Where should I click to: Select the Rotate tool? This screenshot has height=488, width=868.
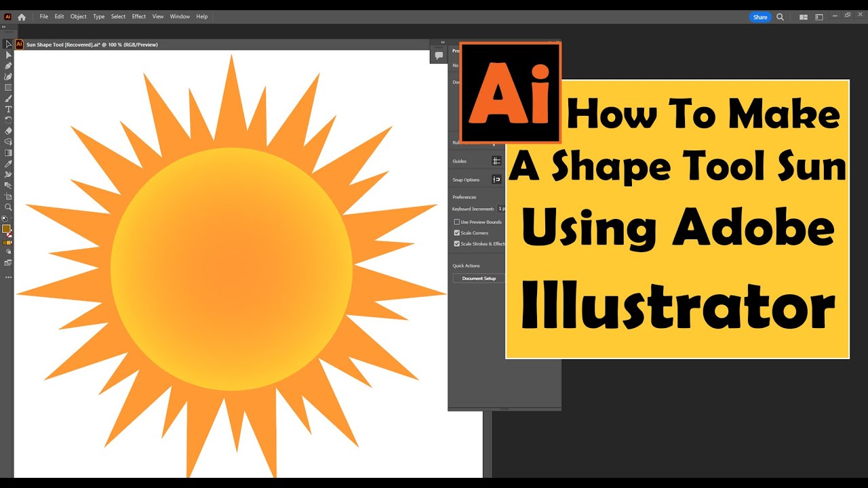(x=8, y=120)
